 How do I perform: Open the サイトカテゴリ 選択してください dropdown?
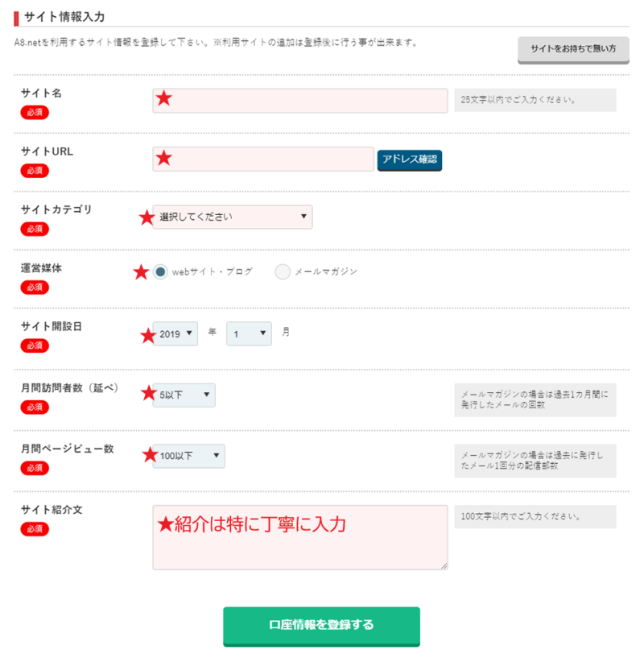[x=233, y=217]
